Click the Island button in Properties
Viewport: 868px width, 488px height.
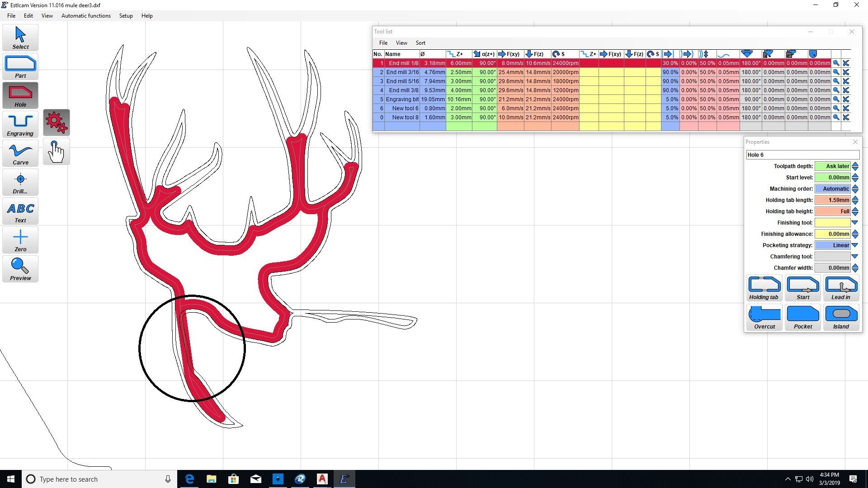pyautogui.click(x=841, y=317)
